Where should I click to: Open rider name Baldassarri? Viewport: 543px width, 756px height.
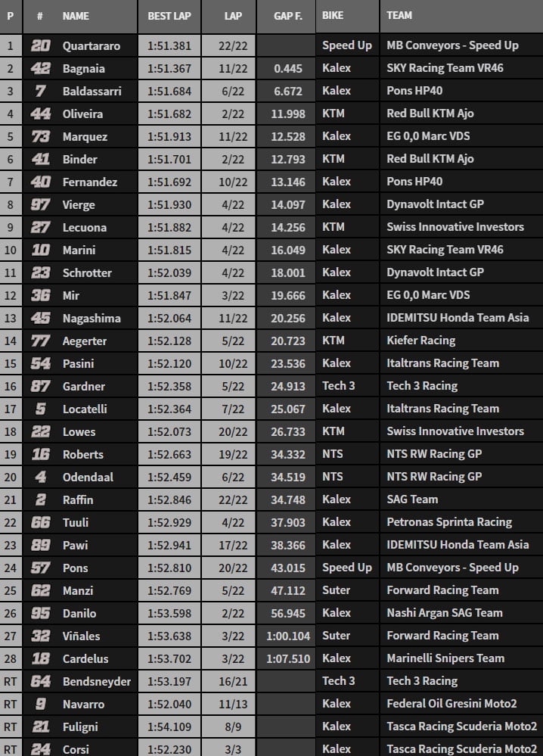92,91
